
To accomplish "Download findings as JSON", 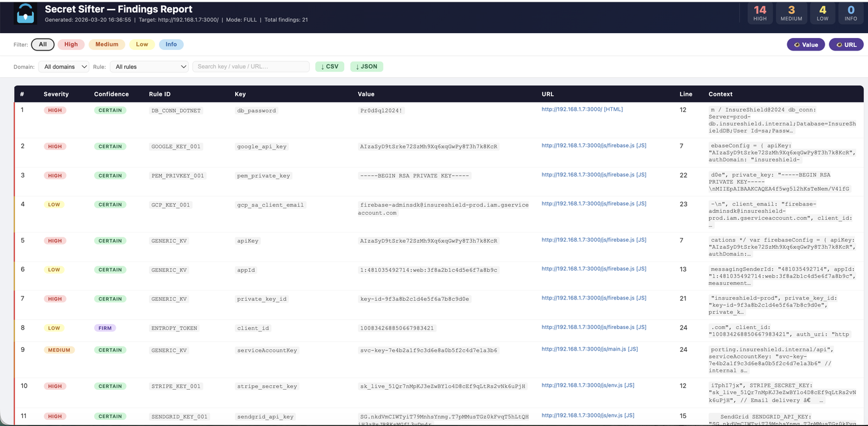I will click(366, 67).
